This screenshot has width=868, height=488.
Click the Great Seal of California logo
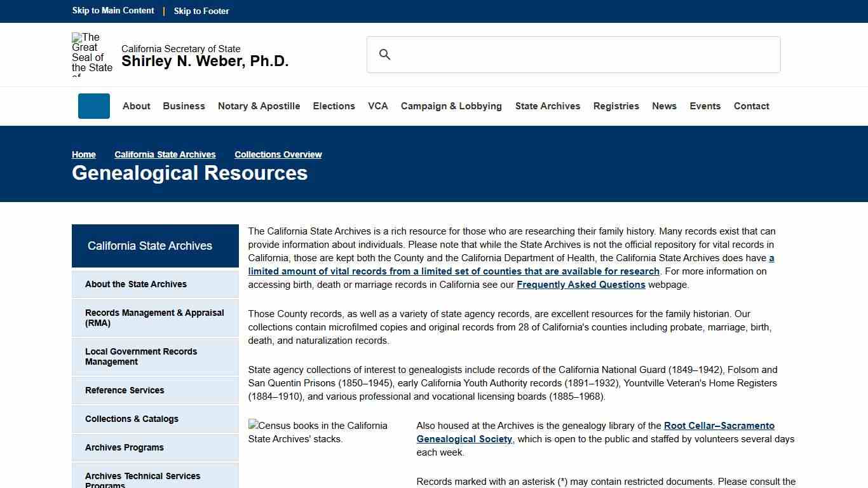(92, 54)
